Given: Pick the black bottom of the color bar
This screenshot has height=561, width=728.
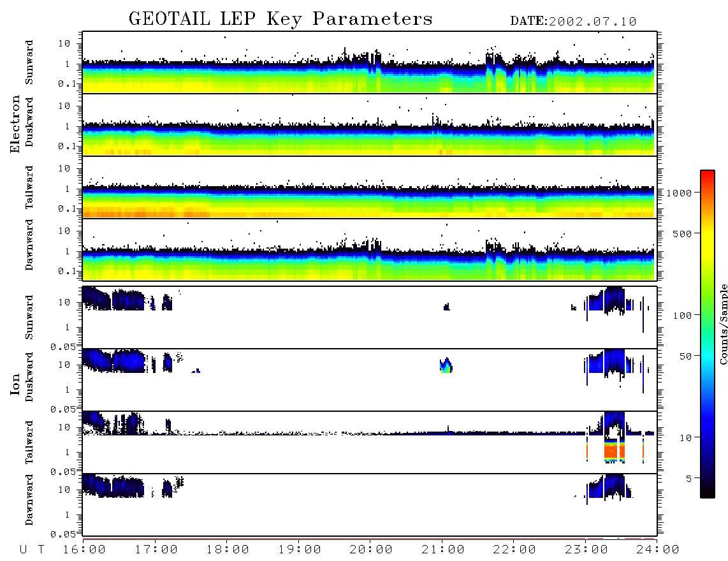Looking at the screenshot, I should (708, 492).
